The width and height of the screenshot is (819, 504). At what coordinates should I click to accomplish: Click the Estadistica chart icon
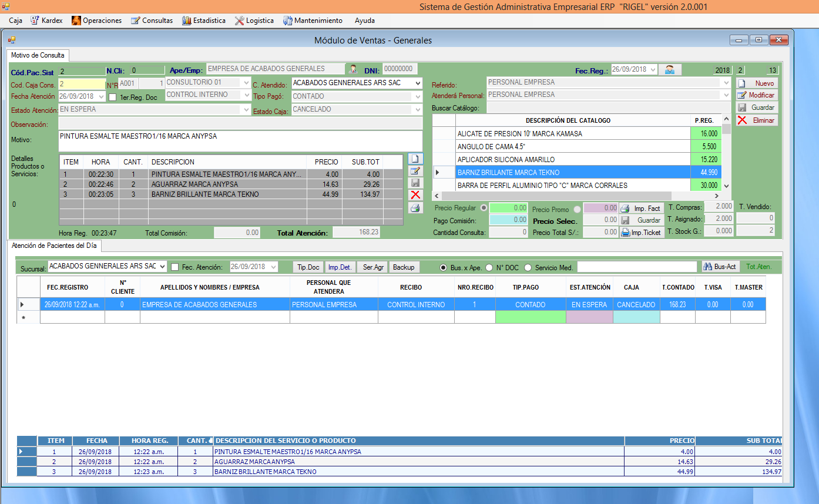187,21
